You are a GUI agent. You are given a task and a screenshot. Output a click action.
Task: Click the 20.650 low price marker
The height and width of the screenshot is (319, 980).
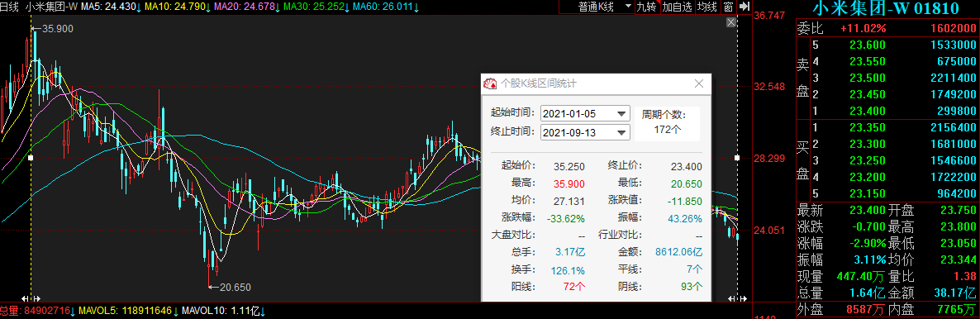coord(230,288)
